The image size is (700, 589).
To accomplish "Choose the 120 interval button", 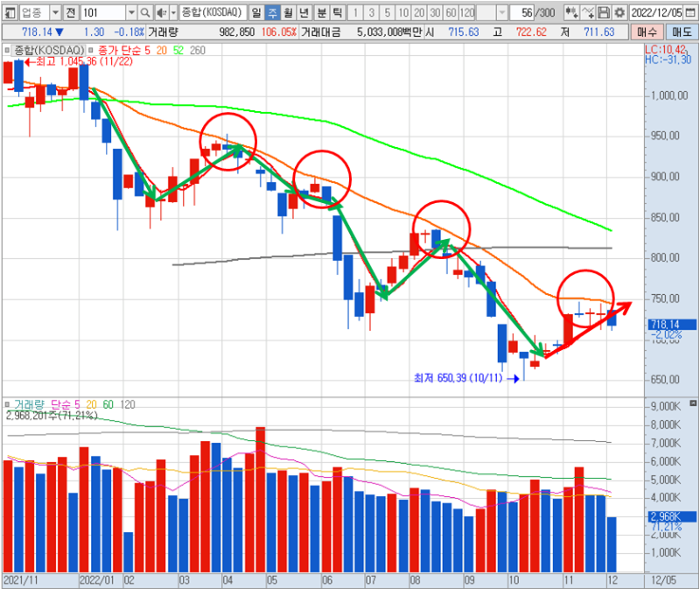I will pos(467,12).
